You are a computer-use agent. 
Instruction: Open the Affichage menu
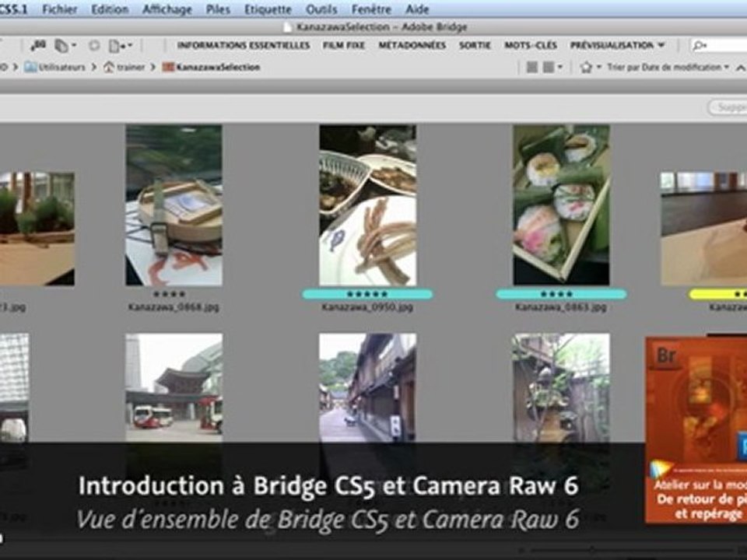(x=167, y=9)
